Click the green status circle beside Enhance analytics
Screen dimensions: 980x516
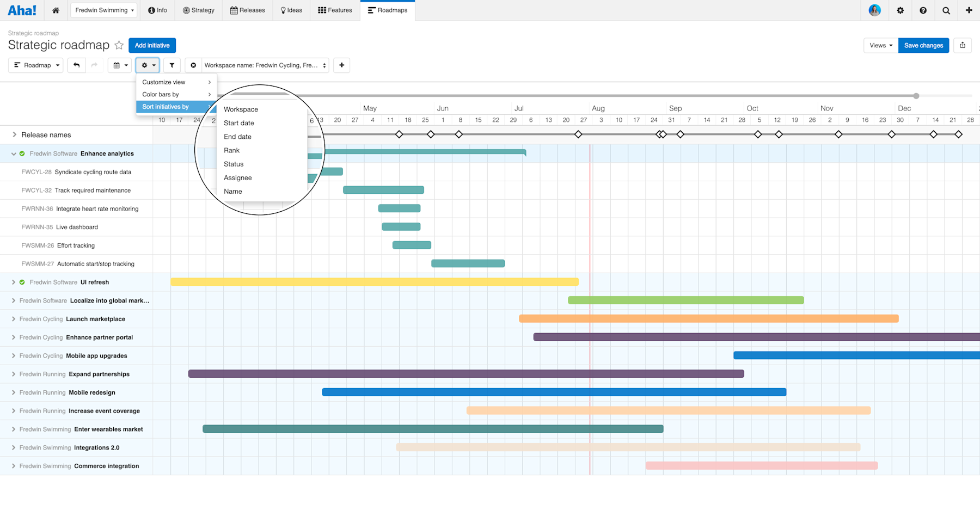click(22, 153)
